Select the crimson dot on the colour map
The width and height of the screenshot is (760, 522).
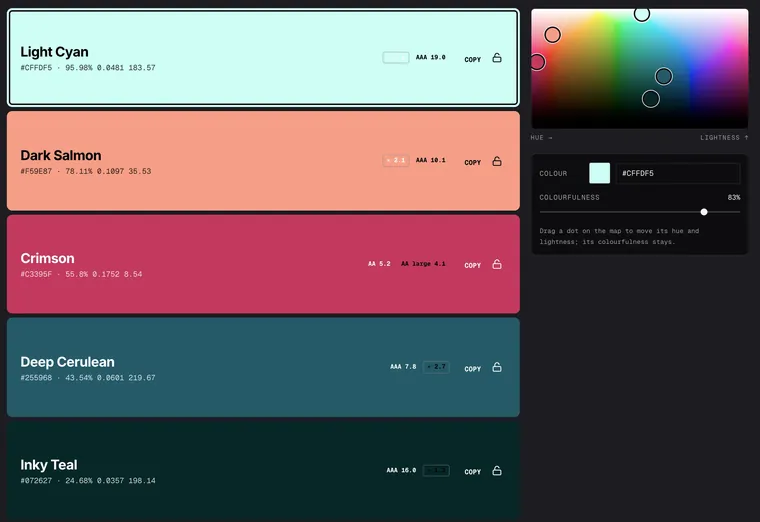pyautogui.click(x=537, y=62)
